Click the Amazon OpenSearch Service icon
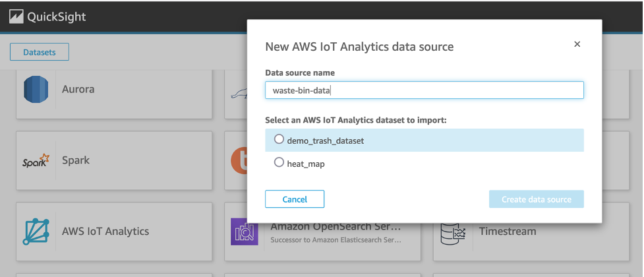 (244, 231)
